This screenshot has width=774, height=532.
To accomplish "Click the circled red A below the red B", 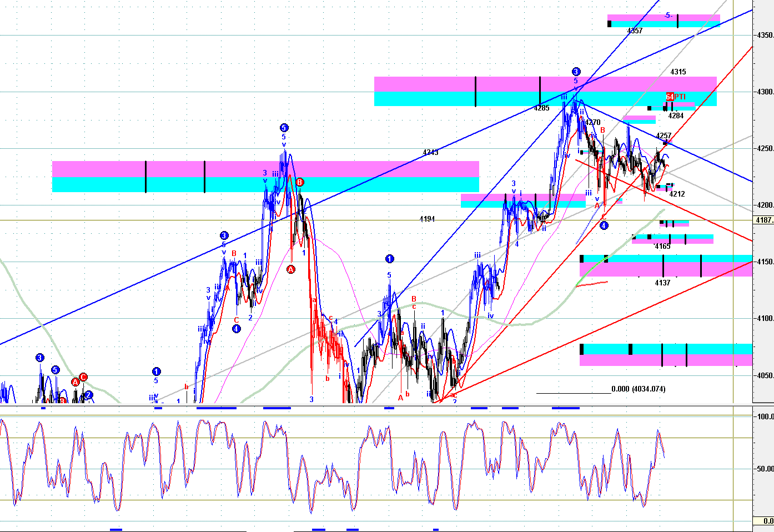I will [x=291, y=269].
